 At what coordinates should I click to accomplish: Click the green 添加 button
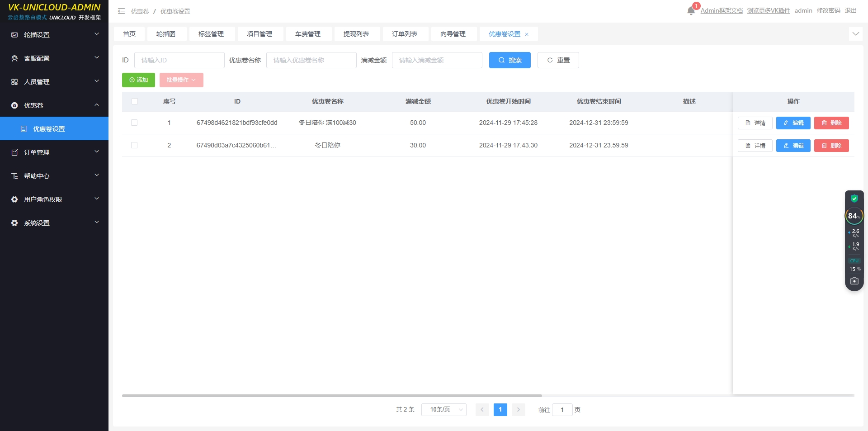pos(138,80)
